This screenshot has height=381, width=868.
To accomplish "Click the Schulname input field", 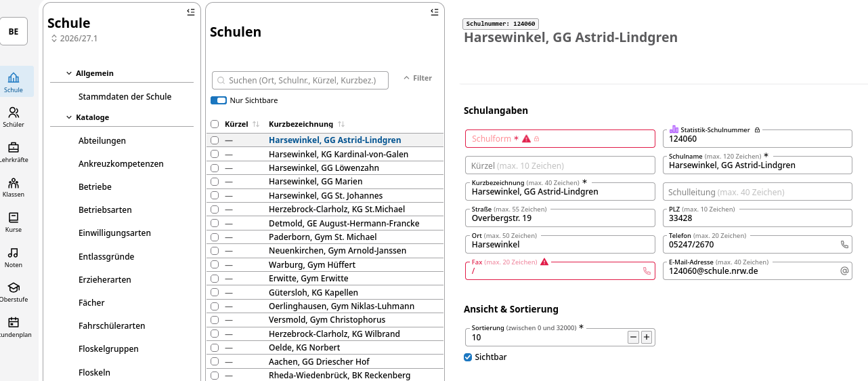I will point(757,165).
